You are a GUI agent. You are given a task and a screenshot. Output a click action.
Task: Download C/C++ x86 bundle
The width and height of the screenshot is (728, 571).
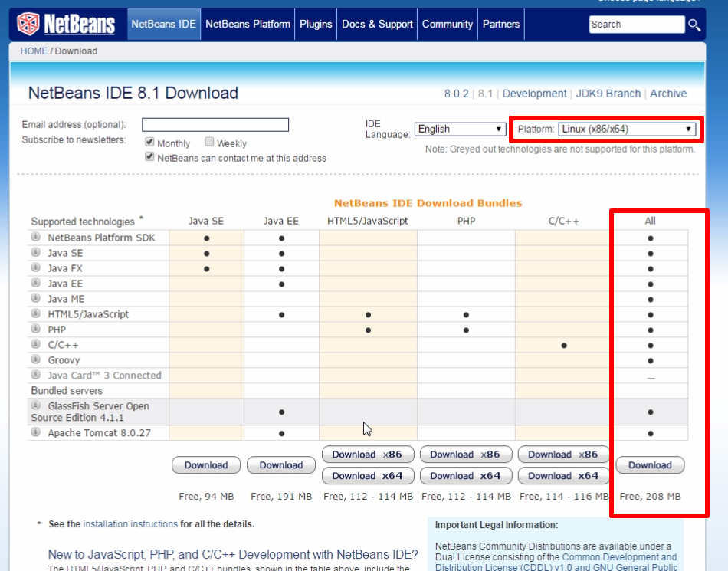tap(564, 455)
